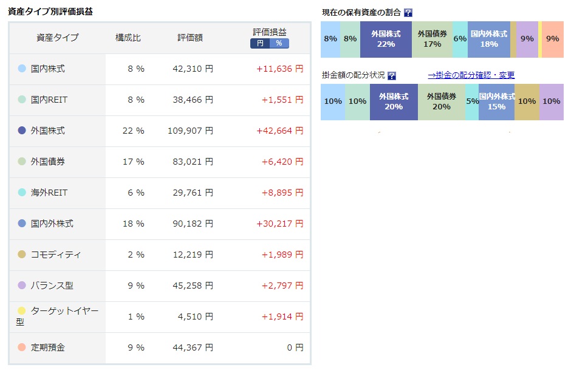This screenshot has height=373, width=588.
Task: Click the コモディティ row label
Action: click(x=56, y=255)
